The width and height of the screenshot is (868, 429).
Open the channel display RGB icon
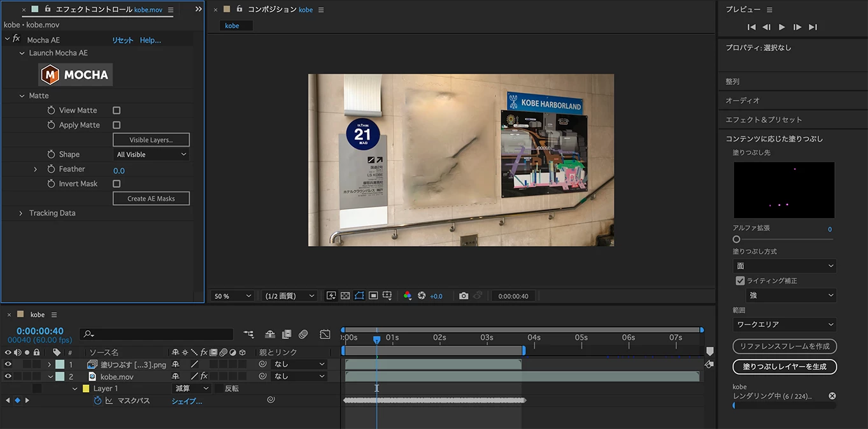click(x=408, y=296)
